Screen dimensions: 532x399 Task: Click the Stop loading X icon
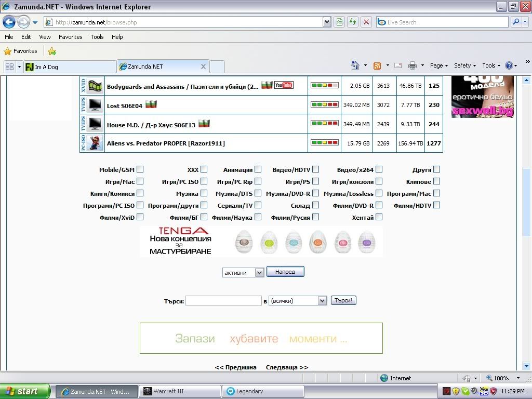[x=366, y=22]
